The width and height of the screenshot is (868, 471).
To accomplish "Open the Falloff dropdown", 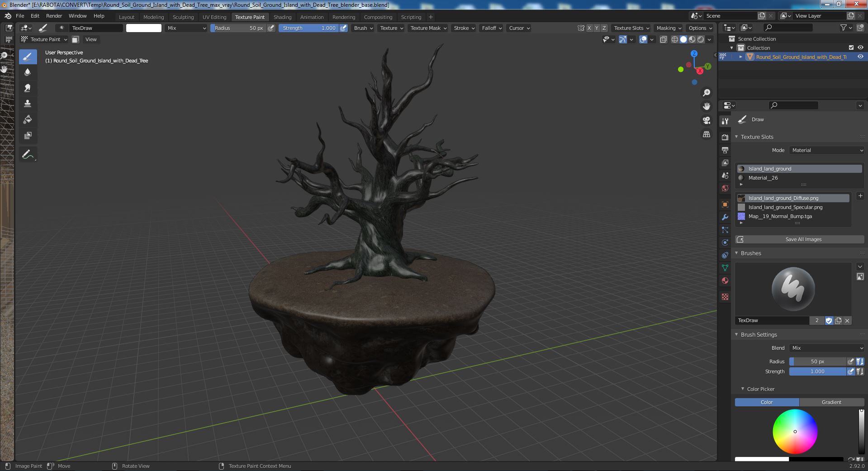I will point(492,28).
